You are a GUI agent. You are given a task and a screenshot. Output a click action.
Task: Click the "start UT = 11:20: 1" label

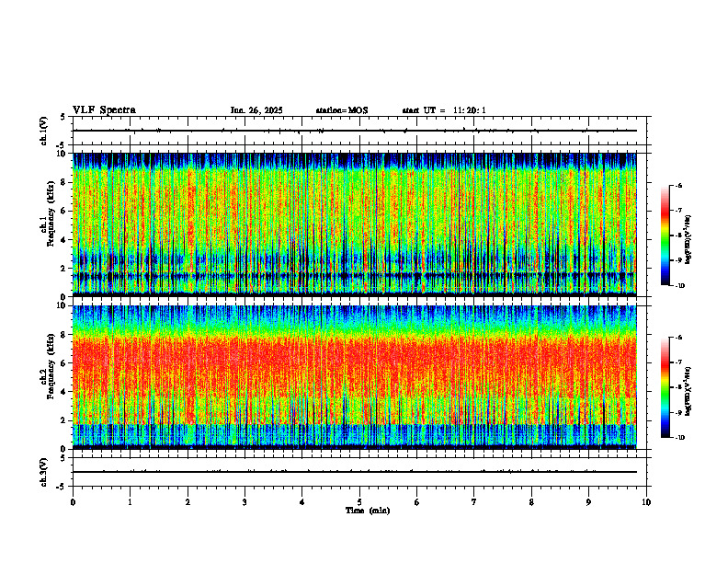pos(444,110)
